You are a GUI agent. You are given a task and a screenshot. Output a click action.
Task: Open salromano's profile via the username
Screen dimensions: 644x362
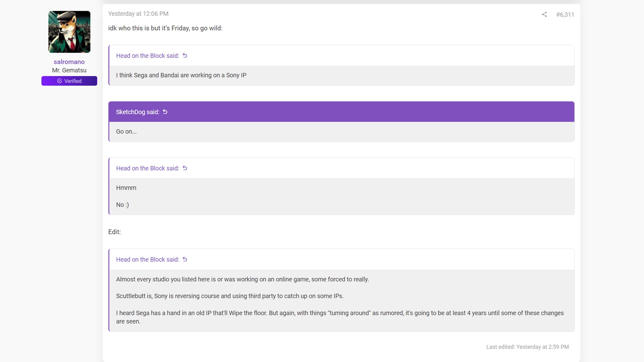[x=69, y=62]
